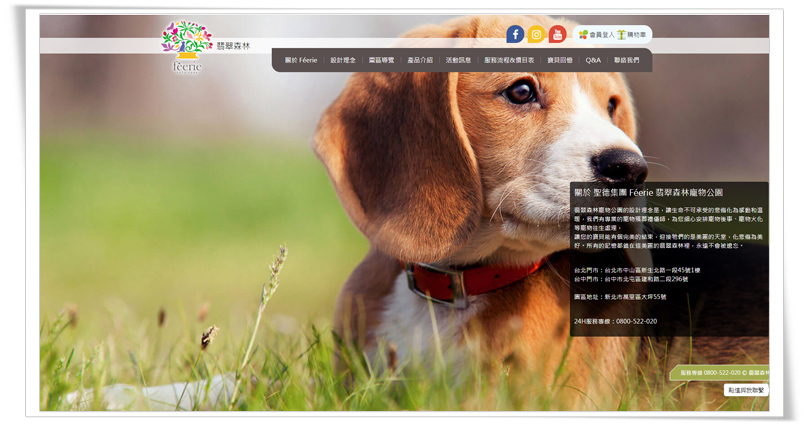This screenshot has width=810, height=428.
Task: Open the 購物車 shopping cart
Action: pos(632,34)
